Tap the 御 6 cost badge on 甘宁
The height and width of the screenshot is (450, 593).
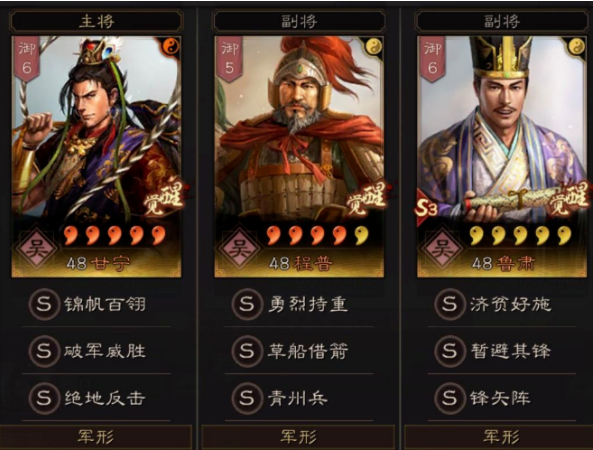pos(26,58)
